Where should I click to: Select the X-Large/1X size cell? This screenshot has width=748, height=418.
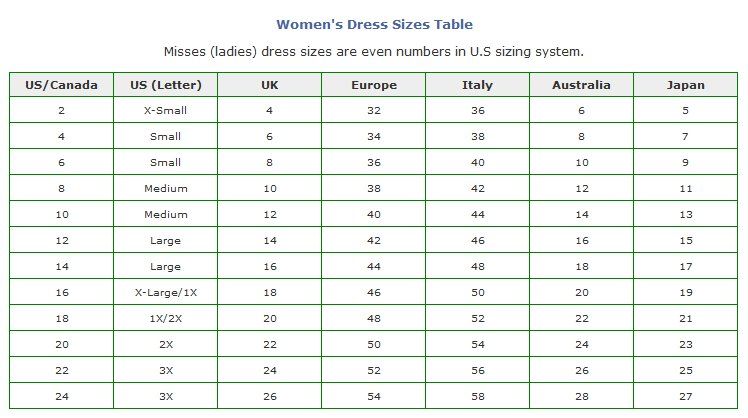tap(166, 293)
